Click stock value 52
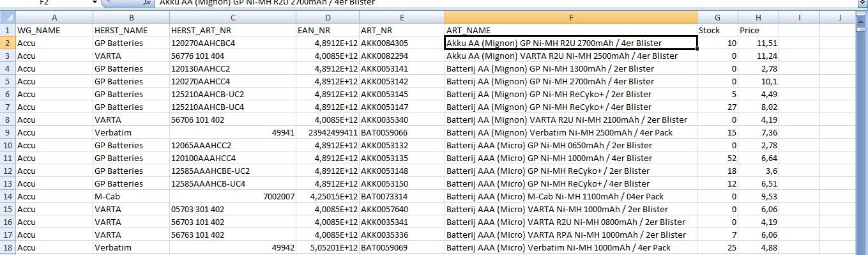 (x=717, y=158)
